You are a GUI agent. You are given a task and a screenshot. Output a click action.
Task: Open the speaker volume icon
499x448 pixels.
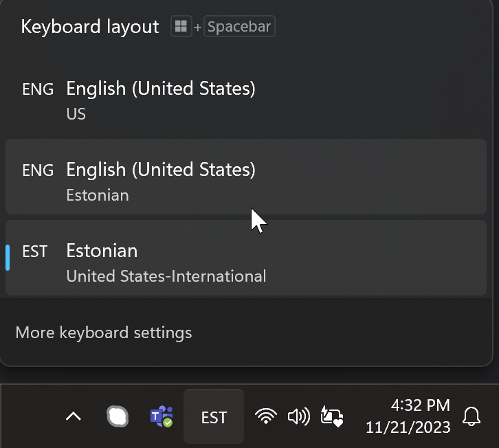pyautogui.click(x=298, y=416)
